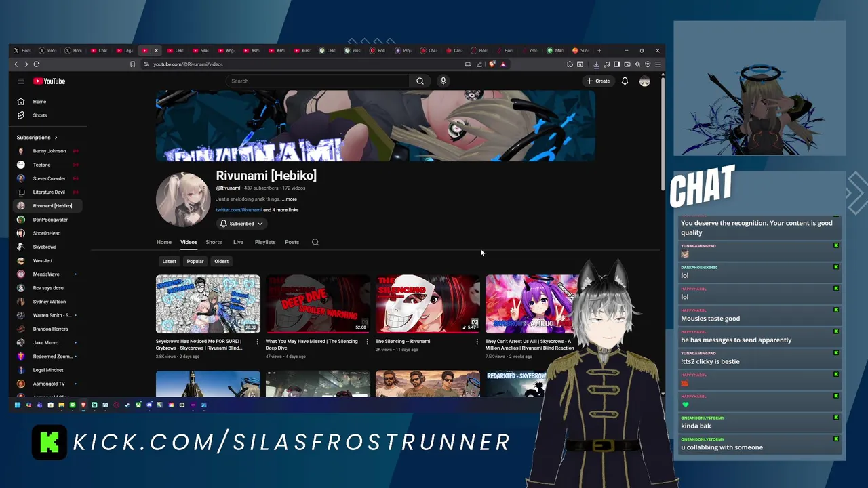Image resolution: width=868 pixels, height=488 pixels.
Task: Open The Silencing Deep Dive thumbnail
Action: pos(318,304)
